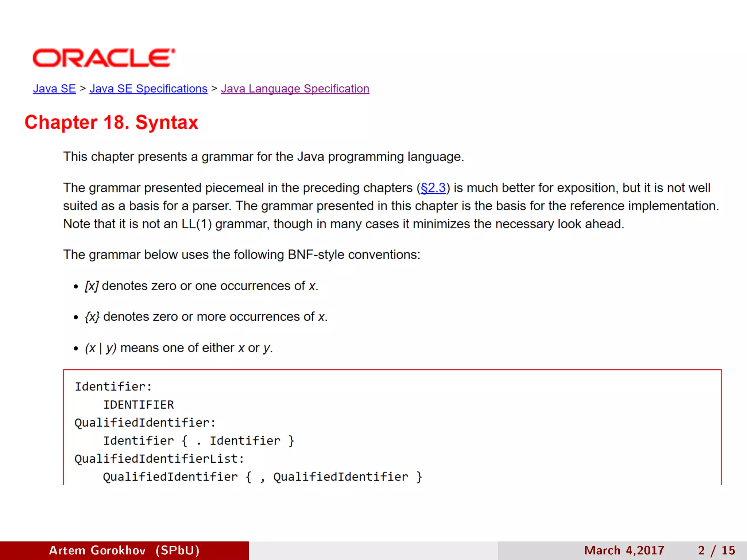
Task: Click the Artem Gorokhov (SPbU) footer
Action: click(124, 550)
